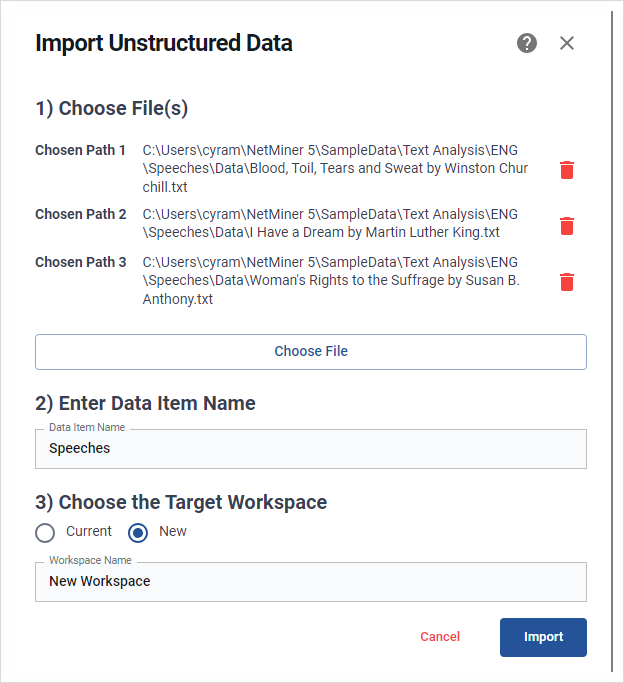
Task: Click the blue Import button
Action: 543,637
